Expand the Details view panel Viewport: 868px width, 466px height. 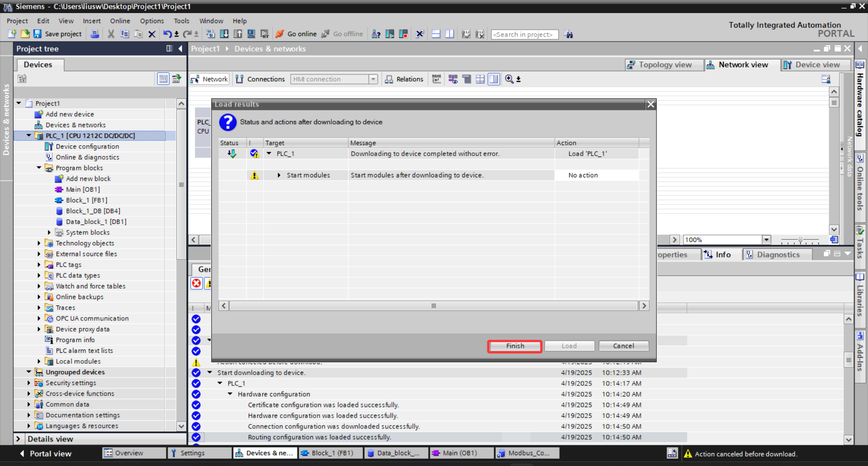[18, 439]
